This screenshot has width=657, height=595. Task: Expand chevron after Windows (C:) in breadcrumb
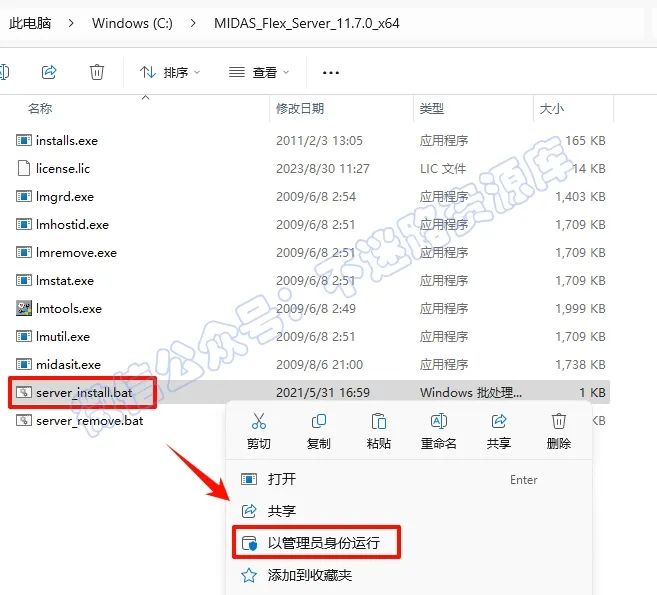193,23
